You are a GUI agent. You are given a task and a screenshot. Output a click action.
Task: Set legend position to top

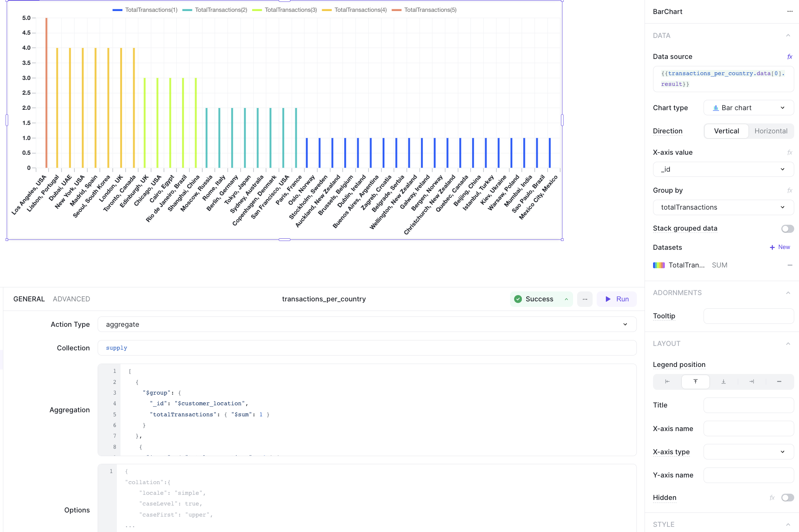(x=695, y=382)
